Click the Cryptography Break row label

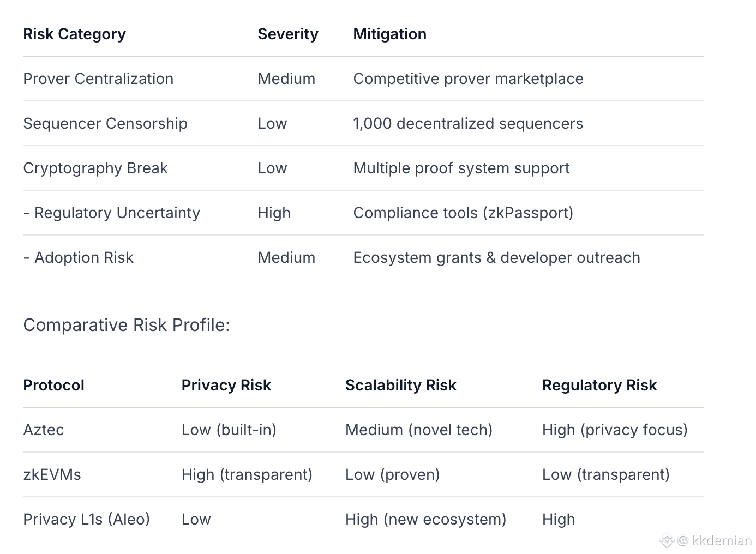[95, 168]
